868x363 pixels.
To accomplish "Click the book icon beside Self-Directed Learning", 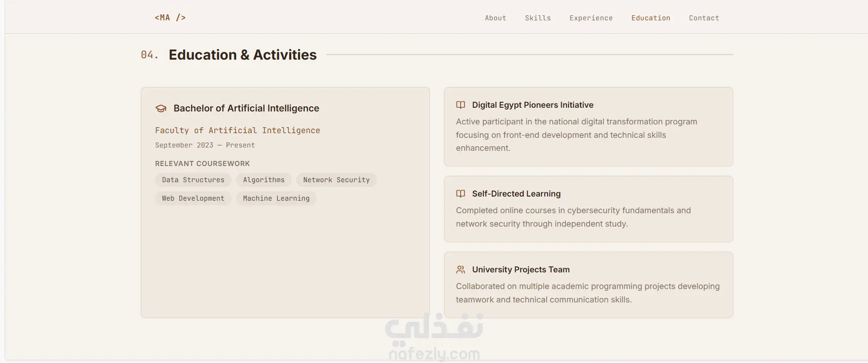I will 461,194.
